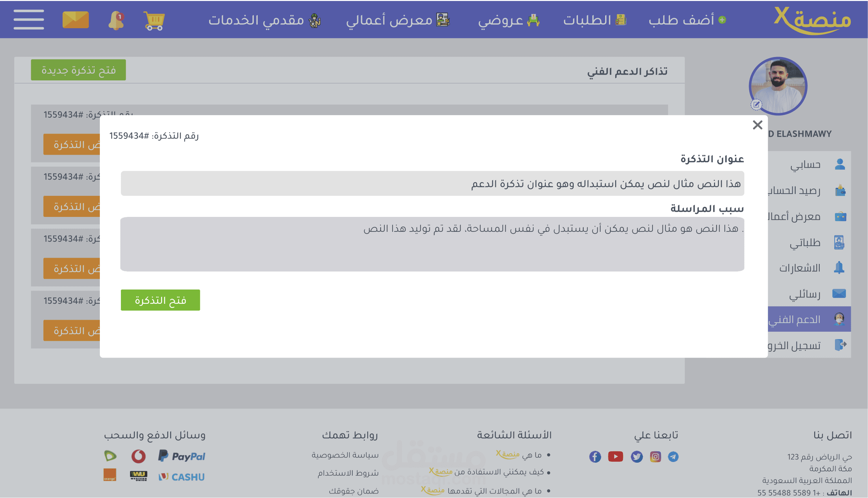The width and height of the screenshot is (868, 498).
Task: Click the عنوان التذكرة input field
Action: point(432,184)
